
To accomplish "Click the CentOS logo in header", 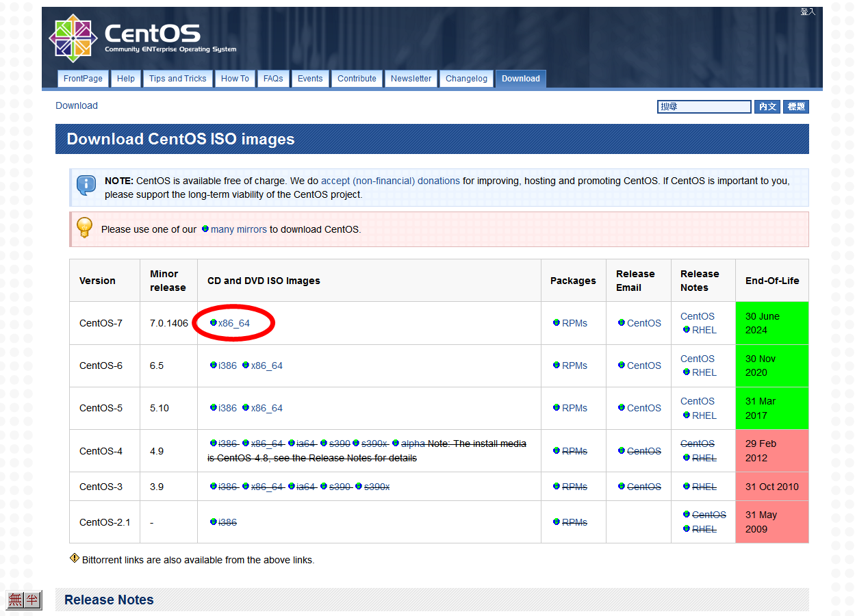I will tap(144, 38).
